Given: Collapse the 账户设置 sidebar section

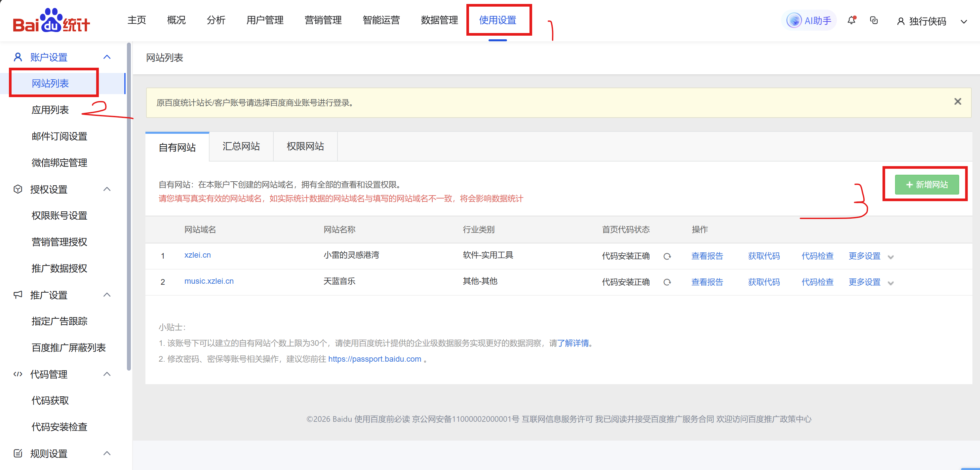Looking at the screenshot, I should pyautogui.click(x=107, y=57).
